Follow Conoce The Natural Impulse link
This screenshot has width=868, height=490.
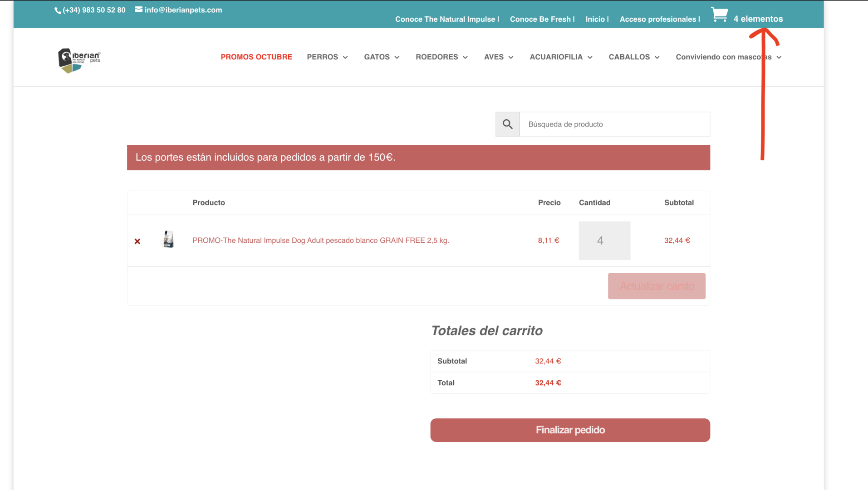tap(447, 19)
